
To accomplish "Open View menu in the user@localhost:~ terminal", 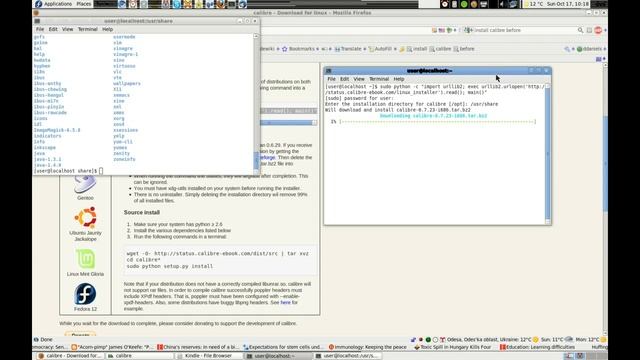I will coord(359,79).
